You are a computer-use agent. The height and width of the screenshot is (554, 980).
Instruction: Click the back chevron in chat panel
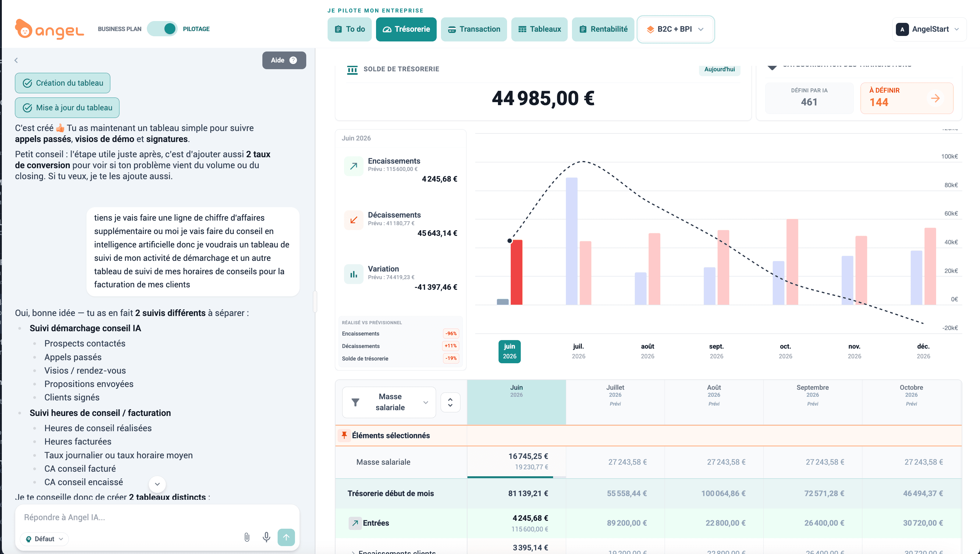click(16, 60)
